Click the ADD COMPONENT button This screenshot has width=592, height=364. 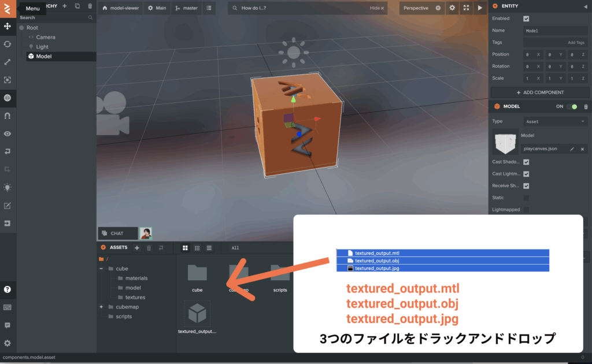[x=540, y=92]
